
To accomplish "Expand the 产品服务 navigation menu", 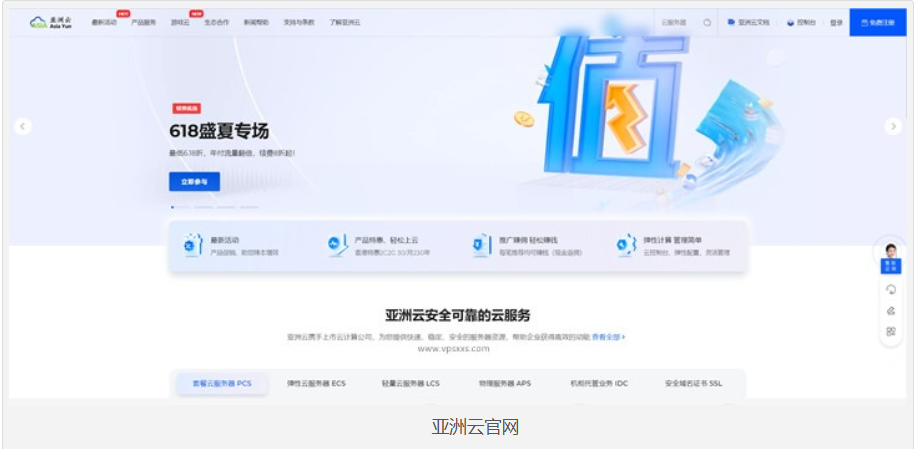I will (x=143, y=22).
